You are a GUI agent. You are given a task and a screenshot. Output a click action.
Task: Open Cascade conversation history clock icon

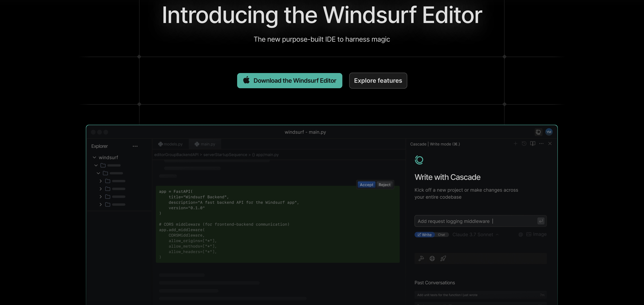tap(524, 144)
